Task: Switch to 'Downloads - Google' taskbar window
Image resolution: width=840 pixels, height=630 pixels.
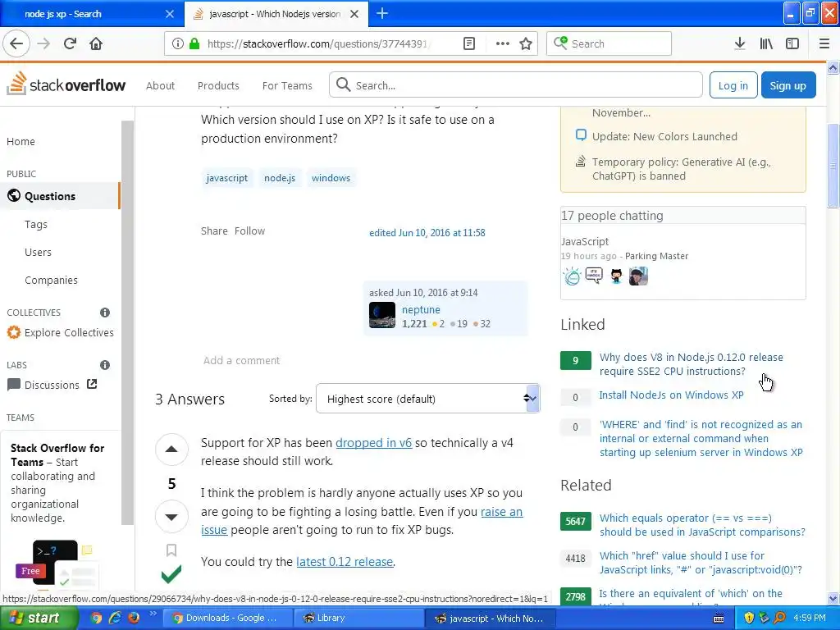Action: pos(227,618)
